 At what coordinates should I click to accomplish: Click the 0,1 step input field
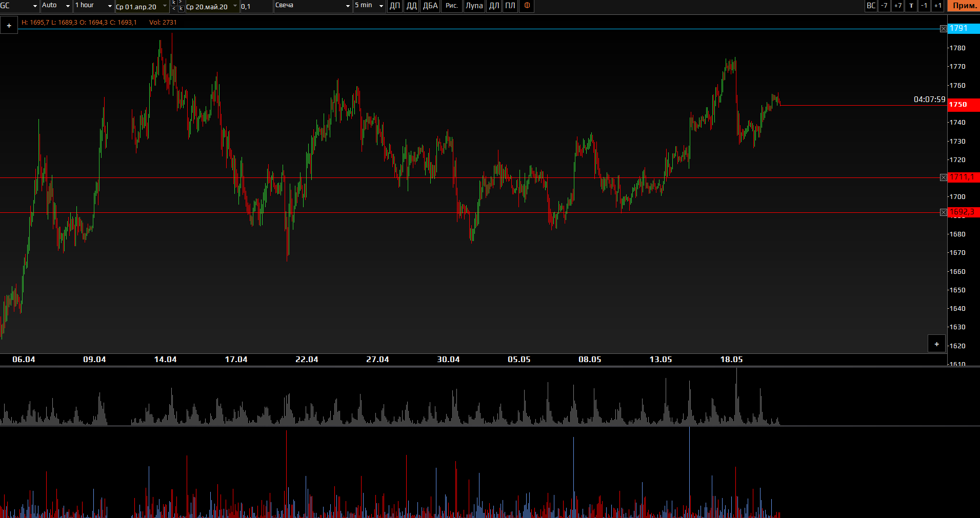click(256, 7)
